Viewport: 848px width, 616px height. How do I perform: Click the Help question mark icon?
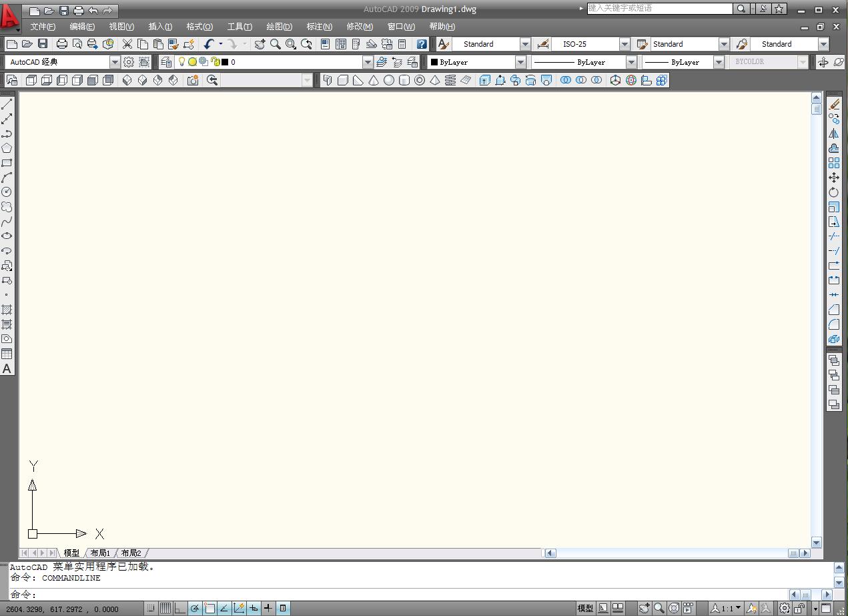[422, 44]
